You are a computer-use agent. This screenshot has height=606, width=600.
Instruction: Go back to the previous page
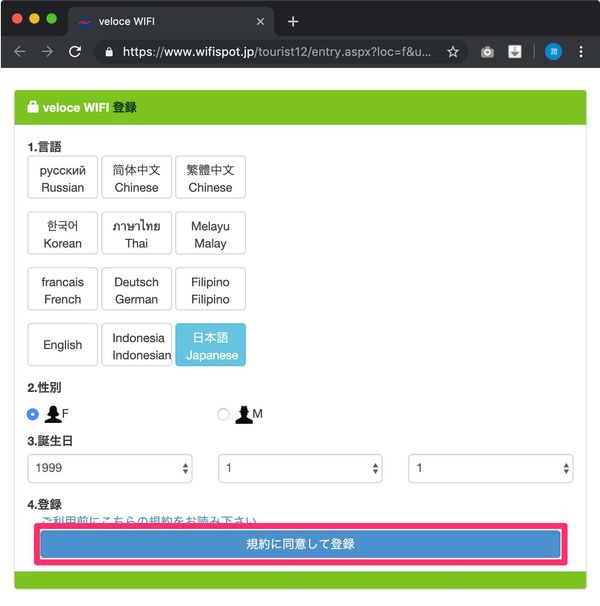[x=20, y=51]
